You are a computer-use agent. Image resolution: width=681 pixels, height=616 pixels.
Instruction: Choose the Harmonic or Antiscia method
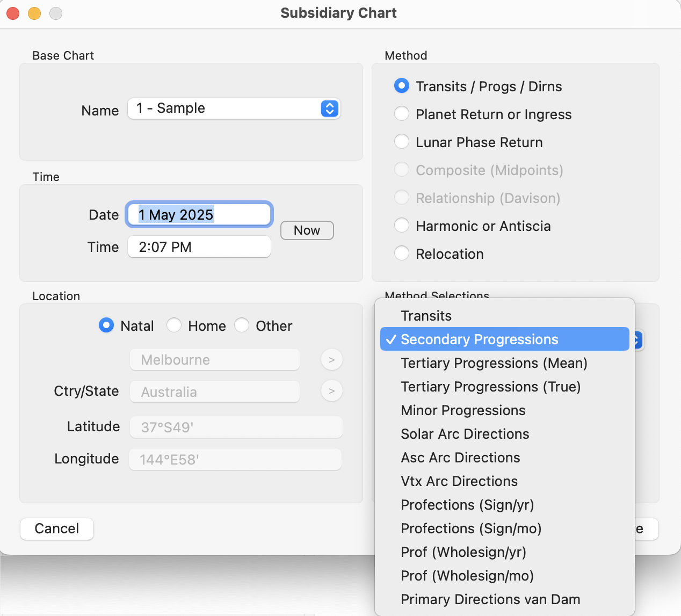point(402,225)
